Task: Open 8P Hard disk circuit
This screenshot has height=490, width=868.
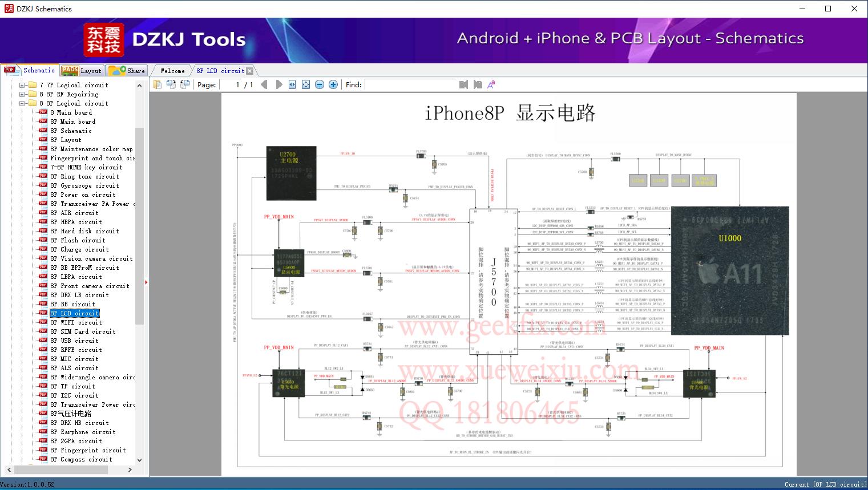Action: tap(84, 231)
